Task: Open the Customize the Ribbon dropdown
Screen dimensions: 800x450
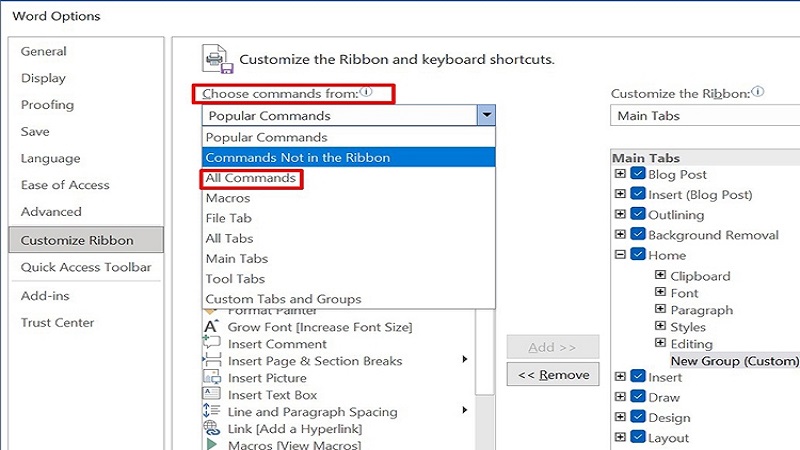Action: click(x=705, y=116)
